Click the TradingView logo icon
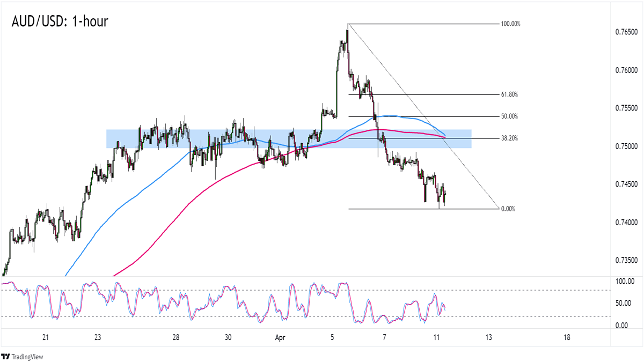 [6, 356]
